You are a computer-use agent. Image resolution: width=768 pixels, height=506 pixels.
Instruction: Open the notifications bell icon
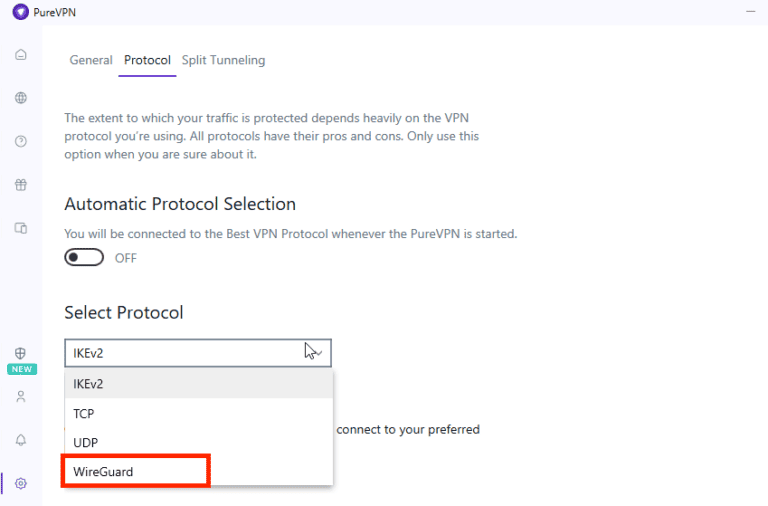coord(21,440)
